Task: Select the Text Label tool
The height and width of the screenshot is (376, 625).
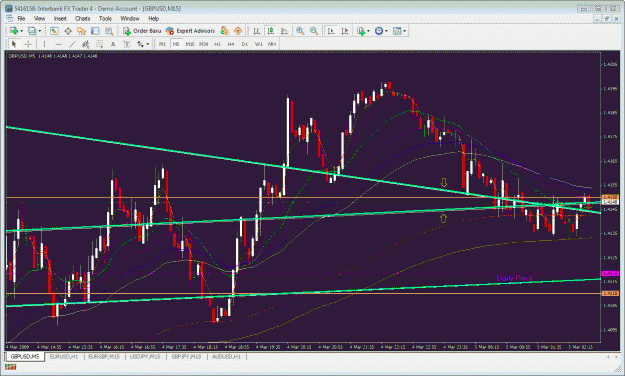Action: [127, 44]
